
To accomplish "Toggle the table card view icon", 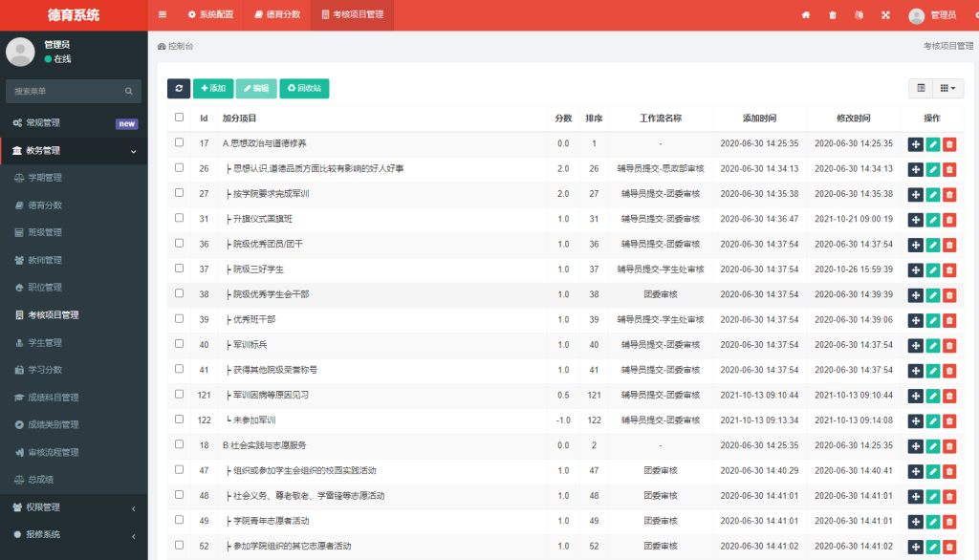I will (921, 88).
